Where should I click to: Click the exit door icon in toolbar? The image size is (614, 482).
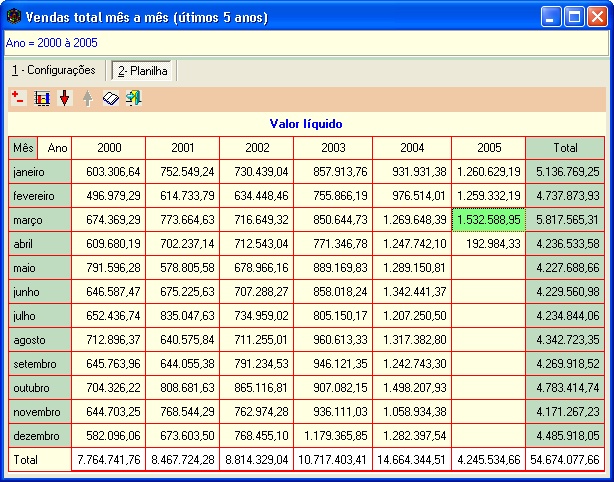134,98
